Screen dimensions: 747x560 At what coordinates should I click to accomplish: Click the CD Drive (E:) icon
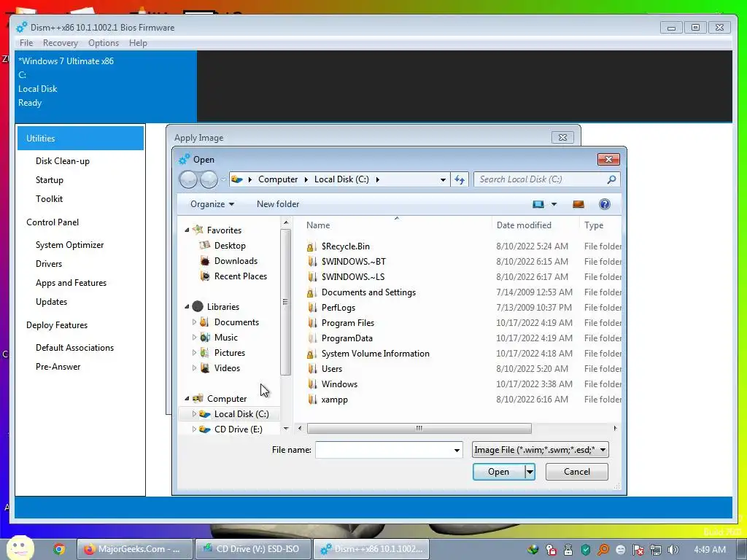tap(205, 429)
